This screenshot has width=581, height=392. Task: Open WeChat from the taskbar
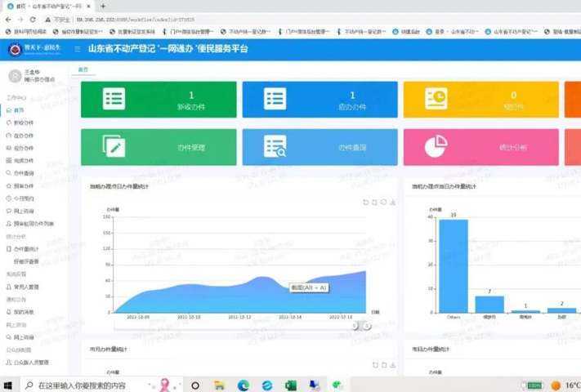click(x=337, y=385)
